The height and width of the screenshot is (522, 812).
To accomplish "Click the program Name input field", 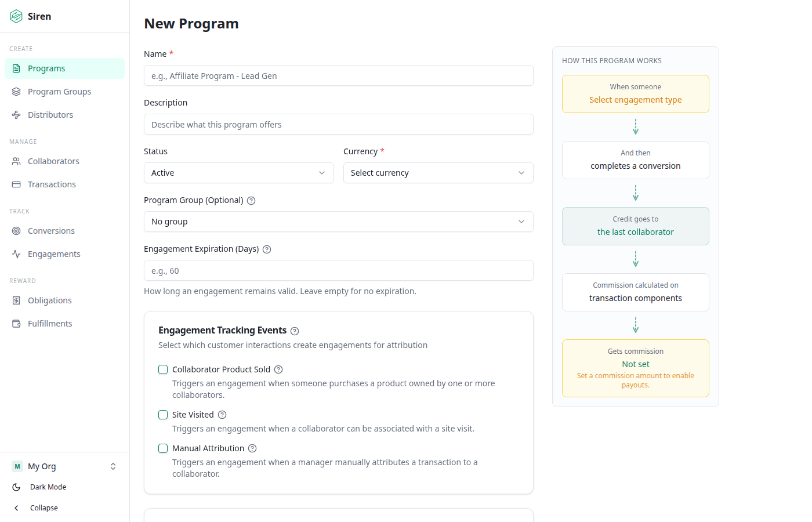I will click(x=338, y=76).
